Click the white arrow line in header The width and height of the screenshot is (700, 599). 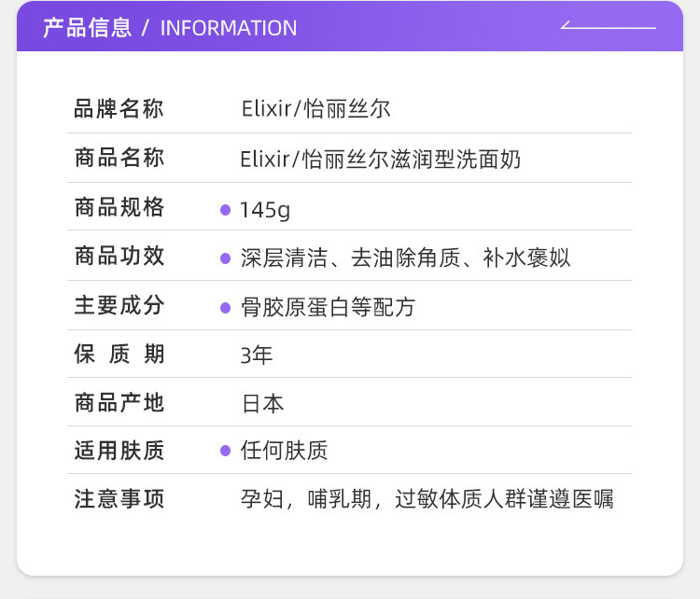click(x=608, y=25)
